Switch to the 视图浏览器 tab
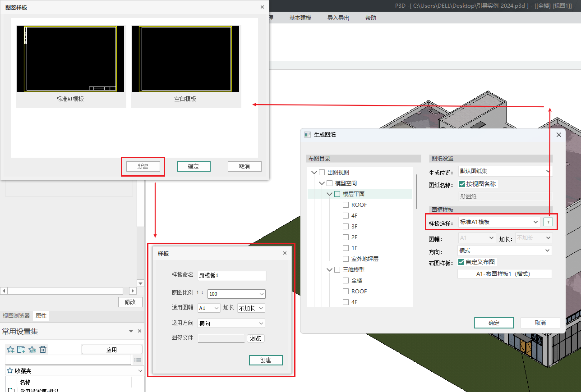The width and height of the screenshot is (581, 392). (x=16, y=316)
